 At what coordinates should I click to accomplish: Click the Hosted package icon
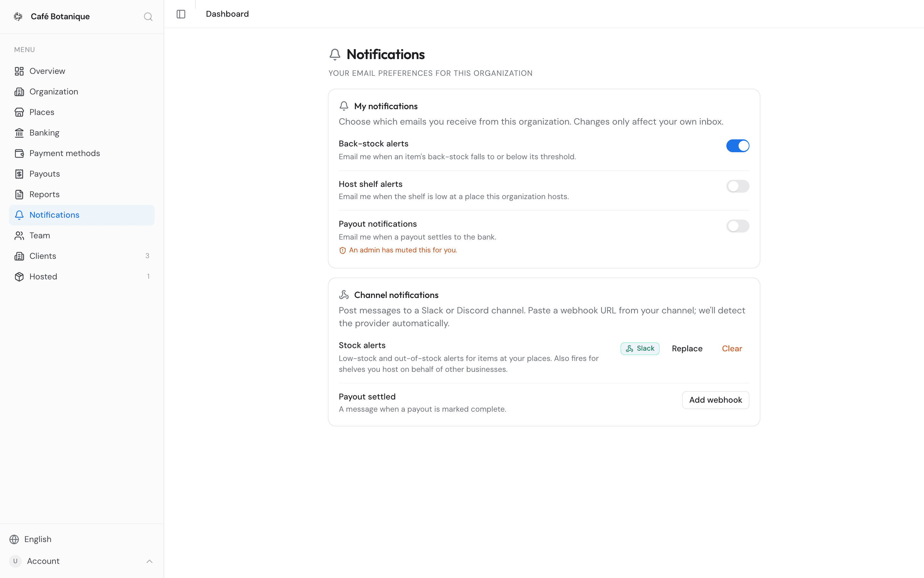coord(19,277)
